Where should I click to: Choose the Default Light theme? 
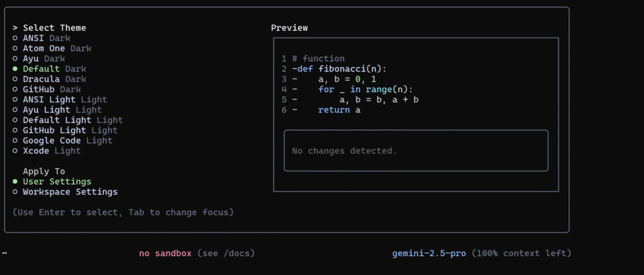[67, 120]
